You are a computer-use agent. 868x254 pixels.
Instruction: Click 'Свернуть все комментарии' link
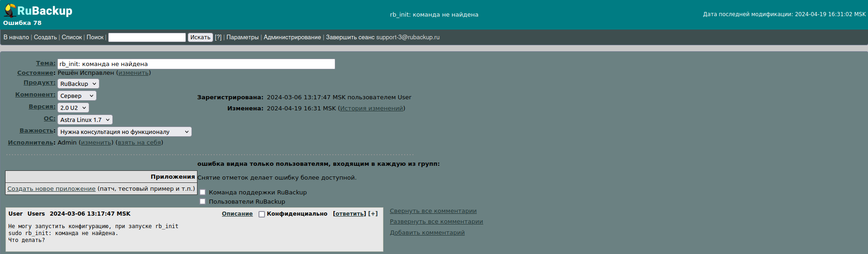pyautogui.click(x=433, y=211)
